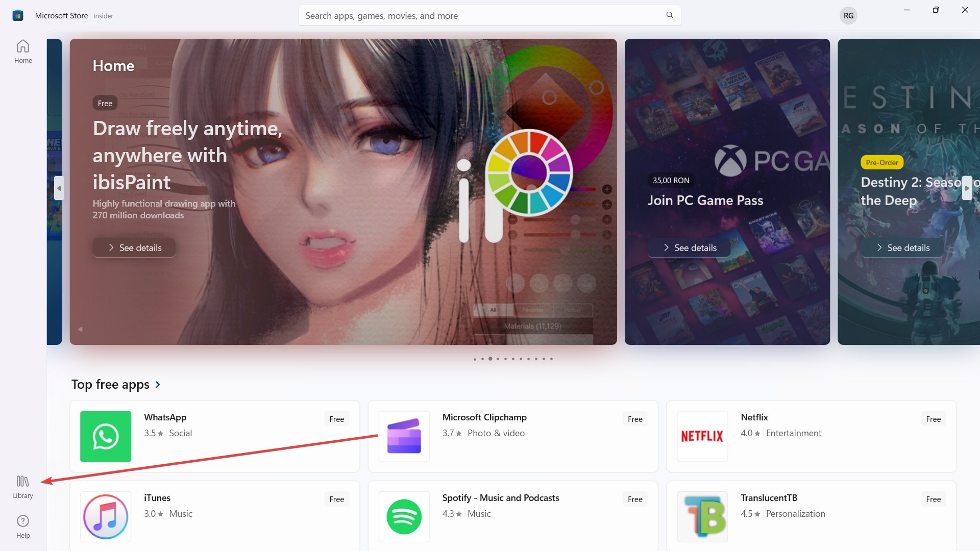Viewport: 980px width, 551px height.
Task: Toggle the Microsoft Store Insider badge
Action: click(x=103, y=15)
